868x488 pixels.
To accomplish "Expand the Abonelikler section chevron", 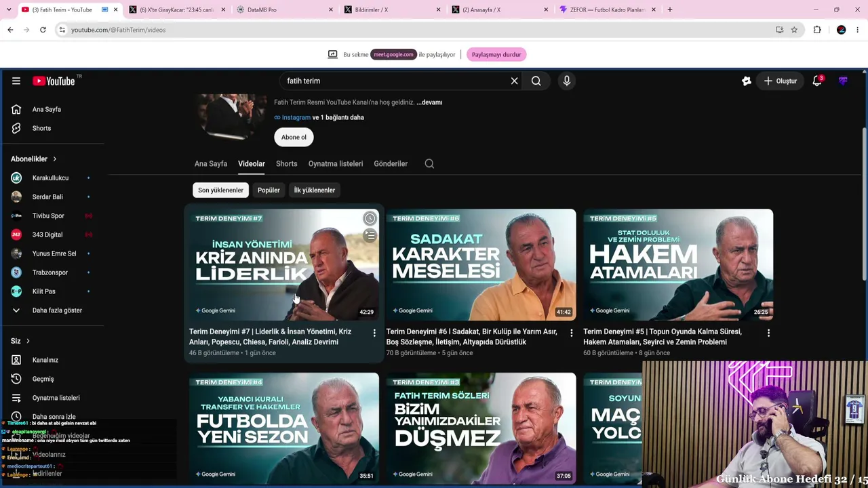I will pyautogui.click(x=54, y=159).
